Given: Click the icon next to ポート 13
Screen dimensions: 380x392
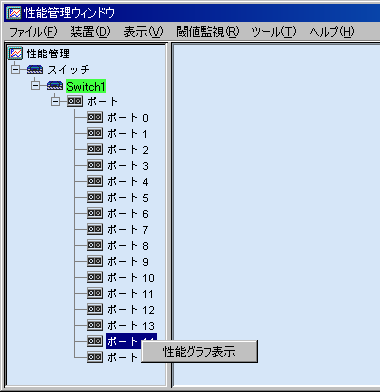Looking at the screenshot, I should [95, 325].
